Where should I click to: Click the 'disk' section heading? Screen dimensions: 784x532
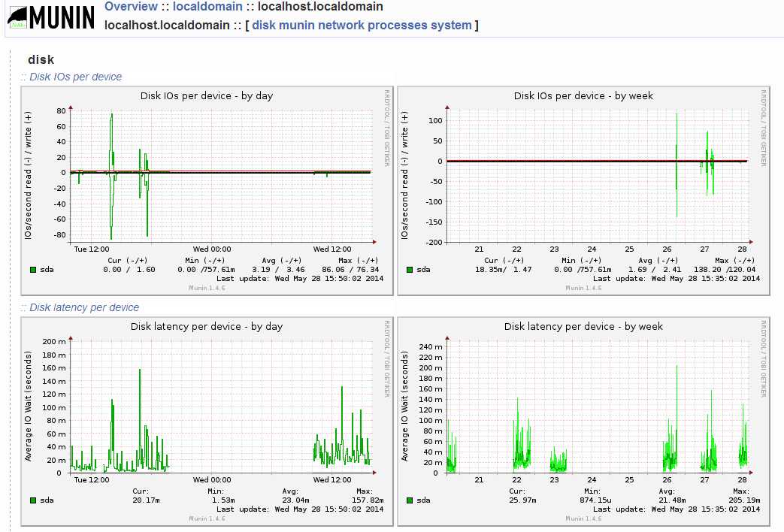pyautogui.click(x=41, y=59)
